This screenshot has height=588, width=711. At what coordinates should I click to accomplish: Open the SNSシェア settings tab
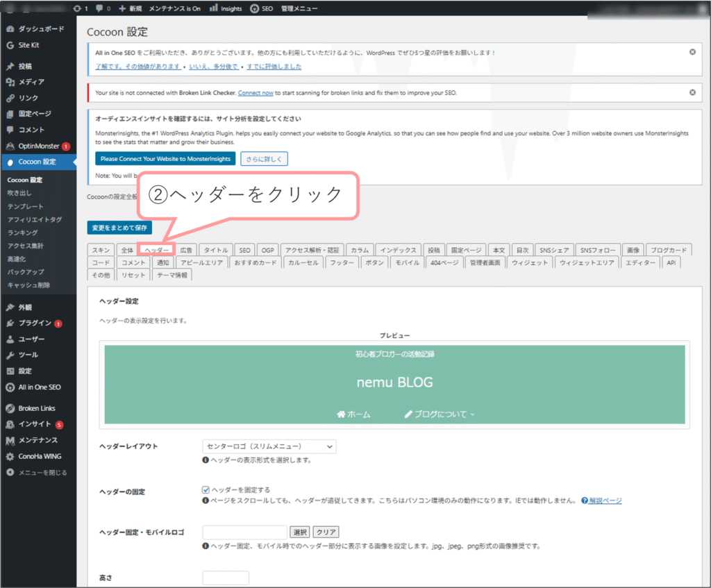tap(555, 250)
